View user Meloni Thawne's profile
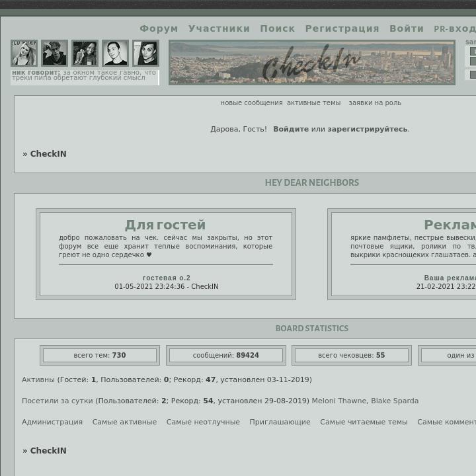 [339, 401]
